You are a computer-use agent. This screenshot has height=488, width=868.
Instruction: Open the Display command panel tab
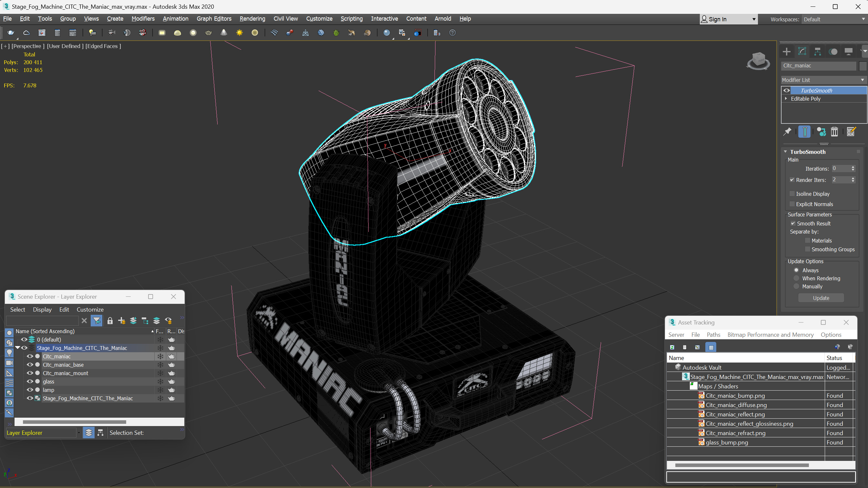pos(848,52)
